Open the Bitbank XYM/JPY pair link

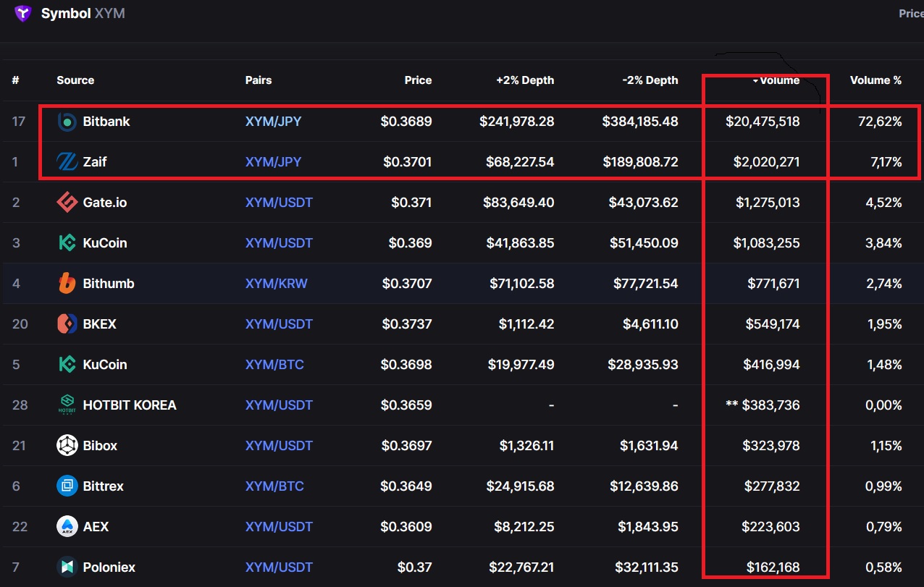[273, 122]
